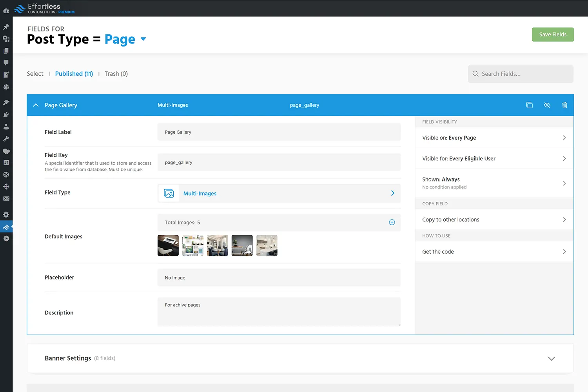Open Comments from sidebar speech bubble

(x=6, y=63)
